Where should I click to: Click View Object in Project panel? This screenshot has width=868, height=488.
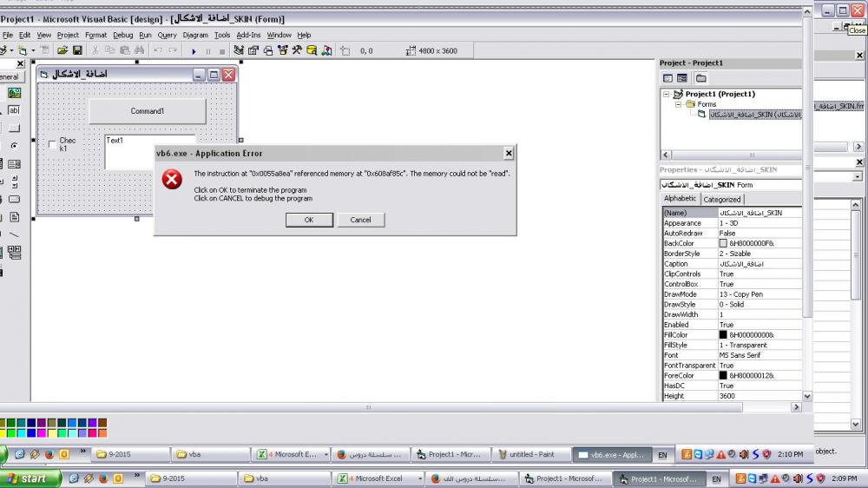682,78
